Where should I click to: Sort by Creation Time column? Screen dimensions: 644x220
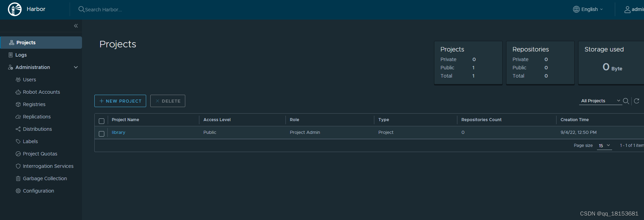[x=575, y=120]
